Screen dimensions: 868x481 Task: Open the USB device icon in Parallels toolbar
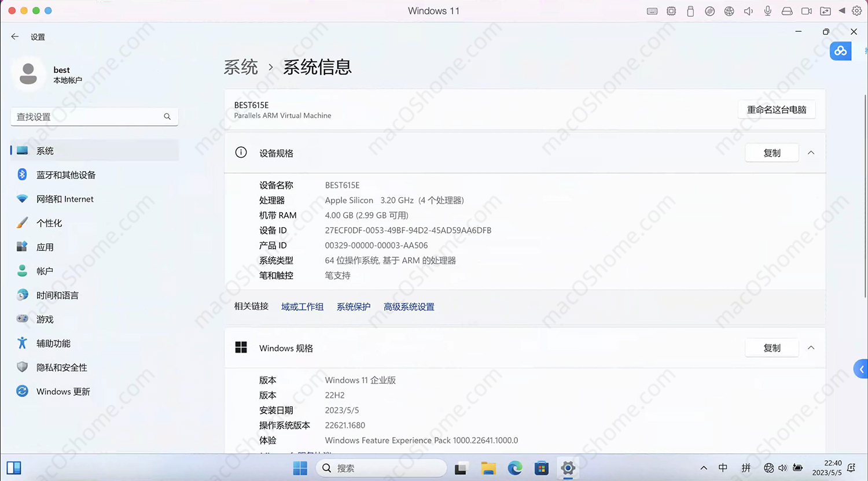point(690,11)
